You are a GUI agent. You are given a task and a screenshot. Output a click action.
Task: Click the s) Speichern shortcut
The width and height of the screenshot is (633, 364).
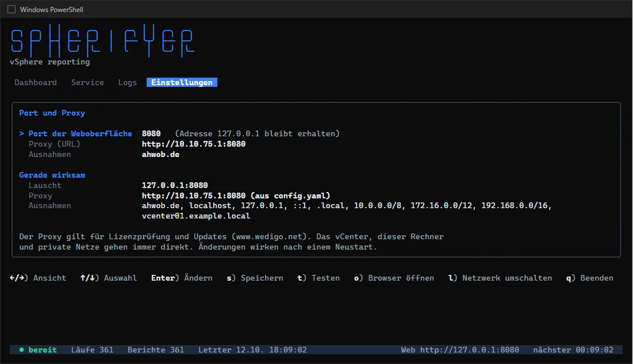click(x=255, y=278)
